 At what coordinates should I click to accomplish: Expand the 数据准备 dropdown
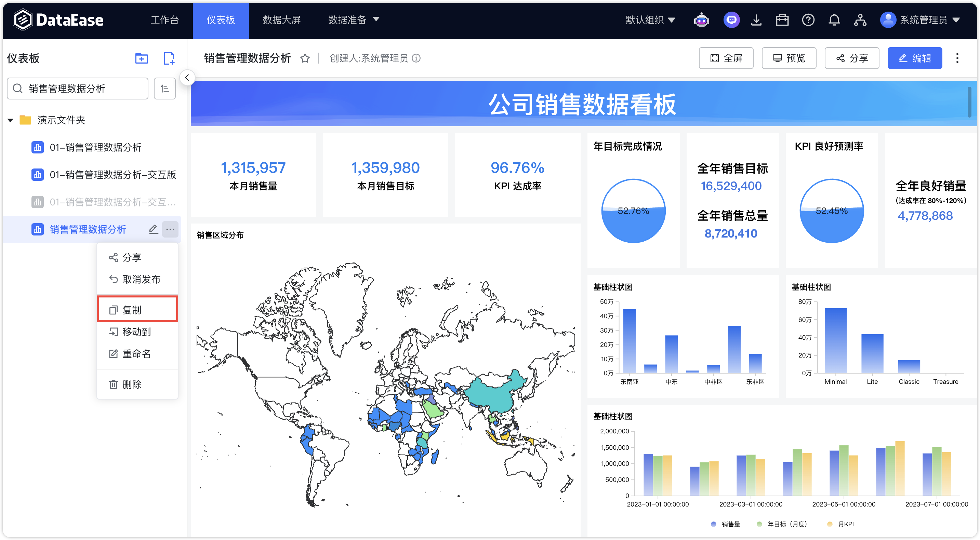coord(354,20)
